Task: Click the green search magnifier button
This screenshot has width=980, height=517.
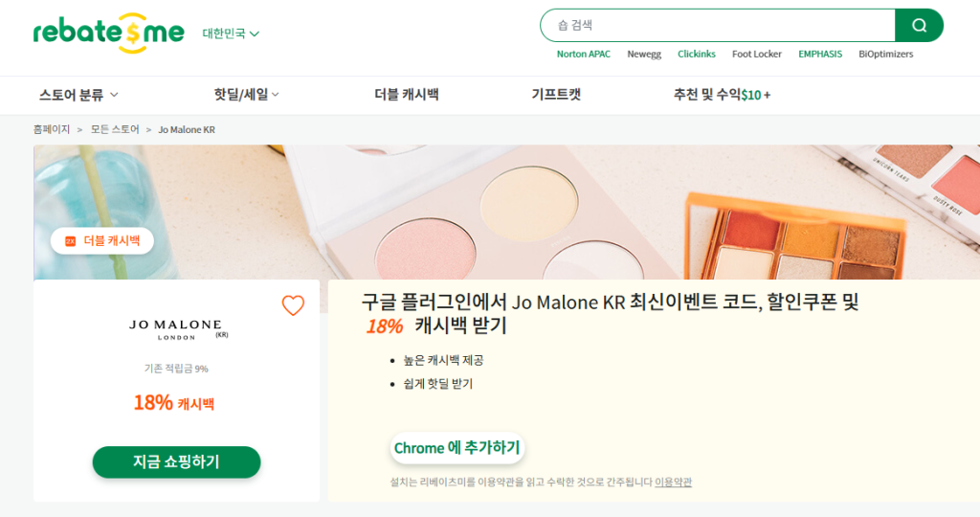Action: (919, 26)
